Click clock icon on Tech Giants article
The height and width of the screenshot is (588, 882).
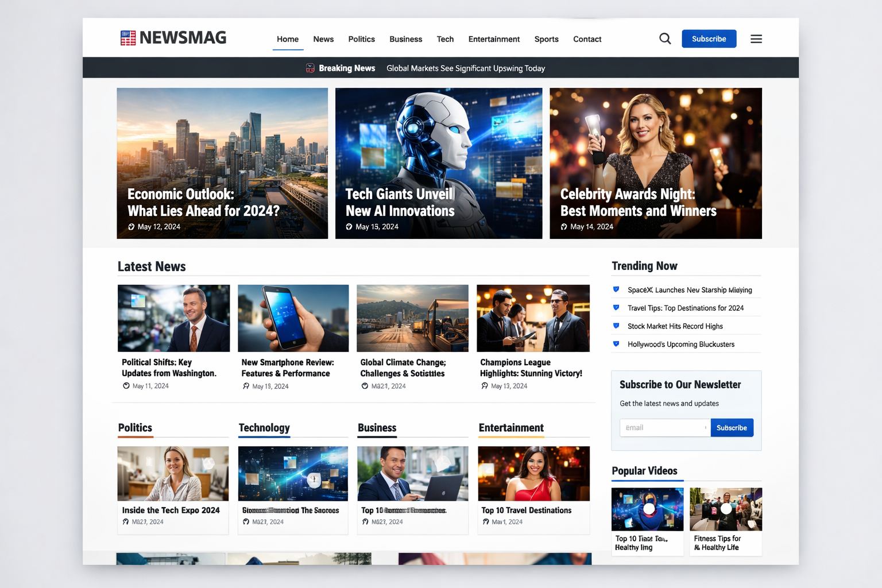pyautogui.click(x=349, y=227)
